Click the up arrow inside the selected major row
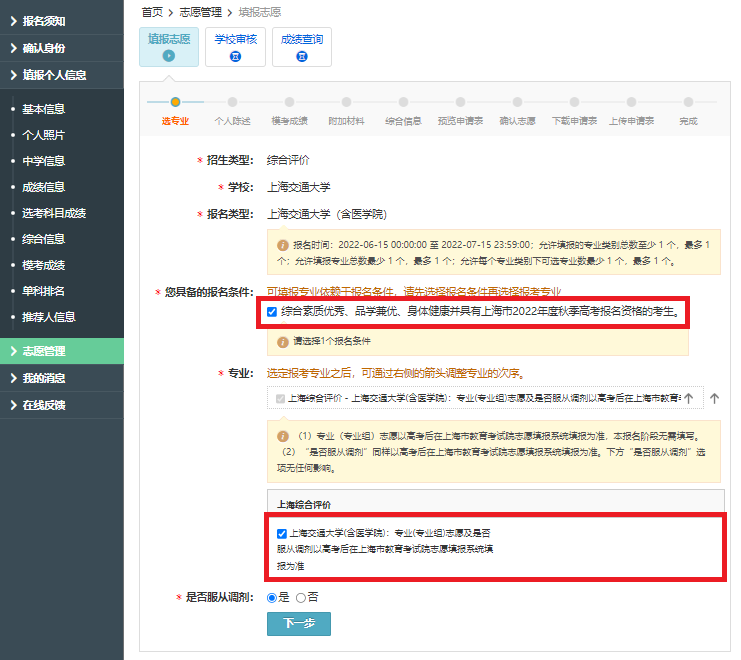Image resolution: width=741 pixels, height=660 pixels. (689, 398)
